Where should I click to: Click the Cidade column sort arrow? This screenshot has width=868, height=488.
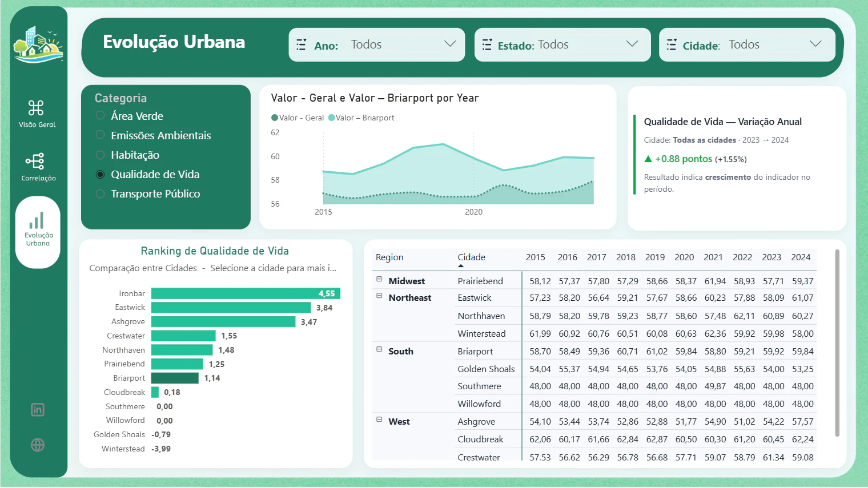(461, 266)
